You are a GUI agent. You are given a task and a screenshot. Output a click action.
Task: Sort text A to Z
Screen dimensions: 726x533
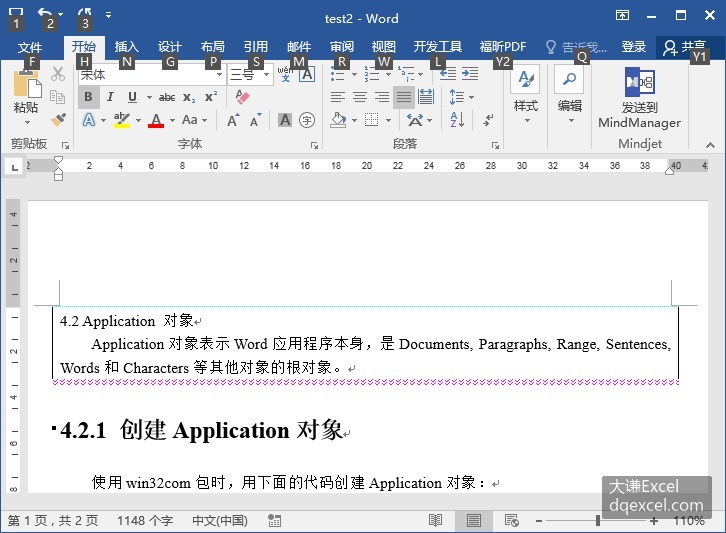[457, 120]
